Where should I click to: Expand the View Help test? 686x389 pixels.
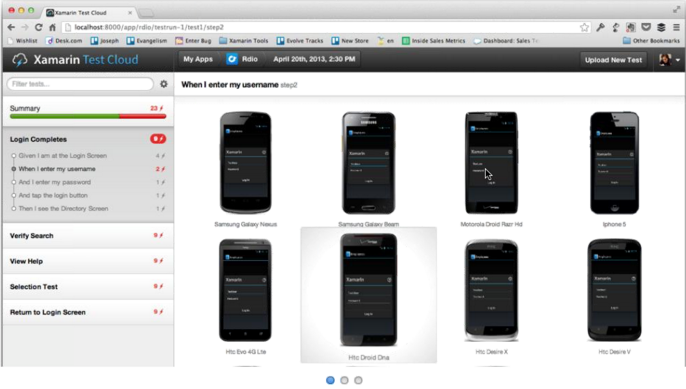coord(88,261)
